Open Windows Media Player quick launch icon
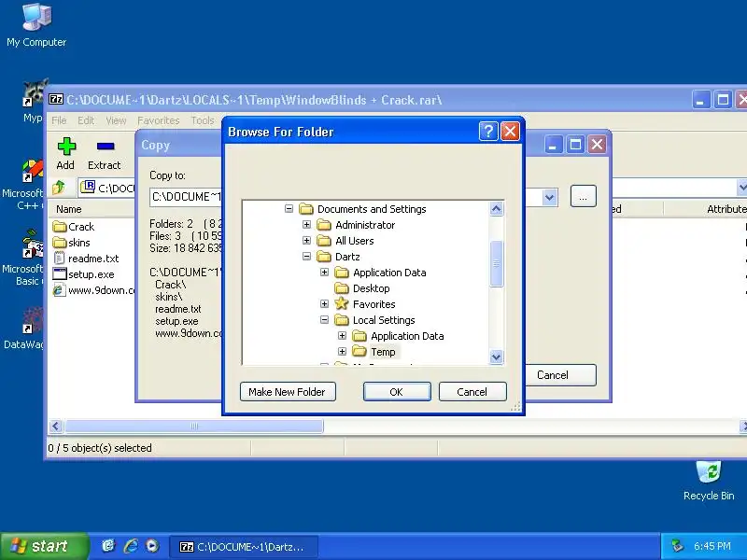 click(152, 546)
